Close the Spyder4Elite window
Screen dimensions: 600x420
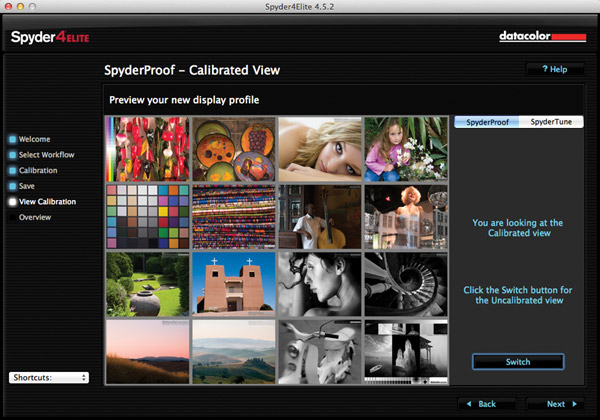8,7
